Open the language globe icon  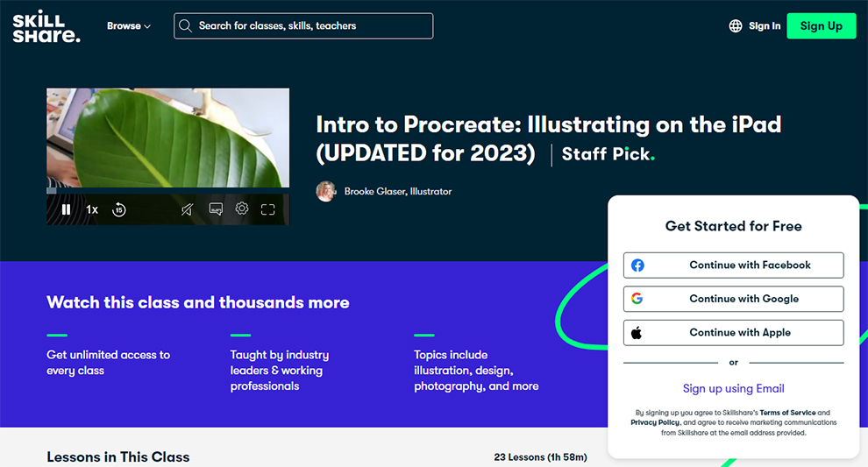point(735,26)
